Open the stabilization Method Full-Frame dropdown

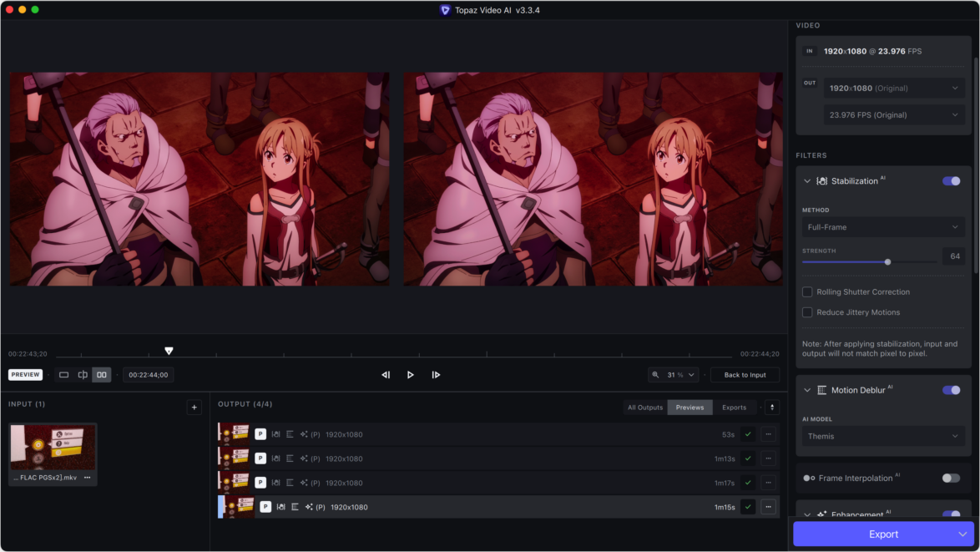(x=882, y=227)
